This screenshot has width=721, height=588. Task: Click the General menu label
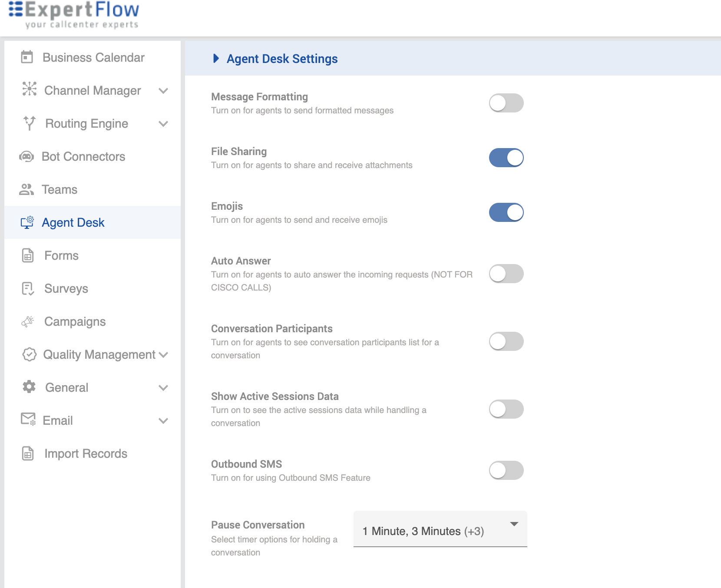tap(67, 387)
